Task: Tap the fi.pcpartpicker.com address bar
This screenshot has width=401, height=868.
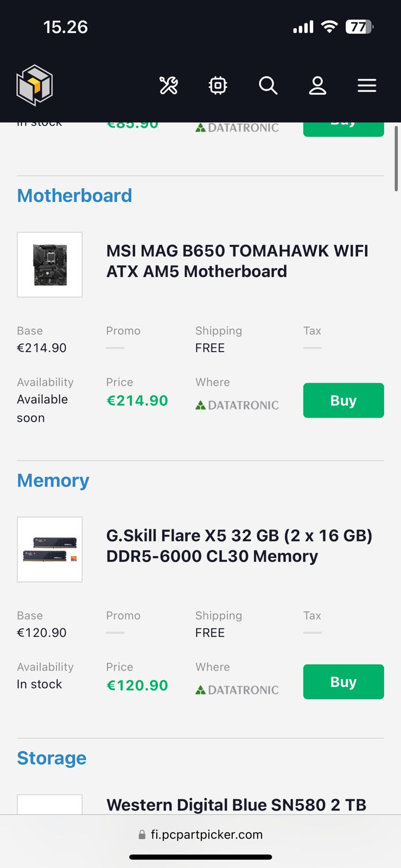Action: 201,834
